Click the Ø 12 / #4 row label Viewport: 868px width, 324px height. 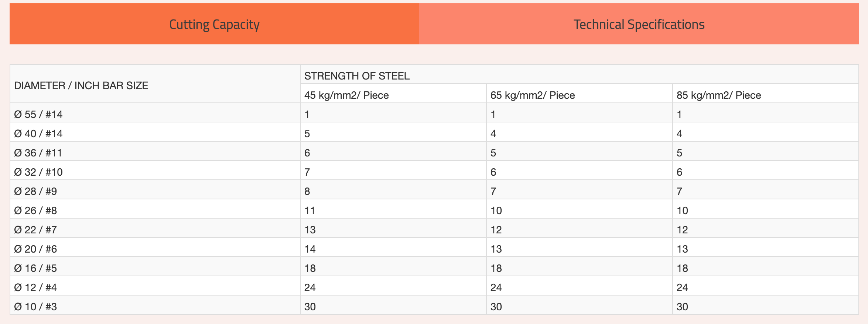[35, 287]
